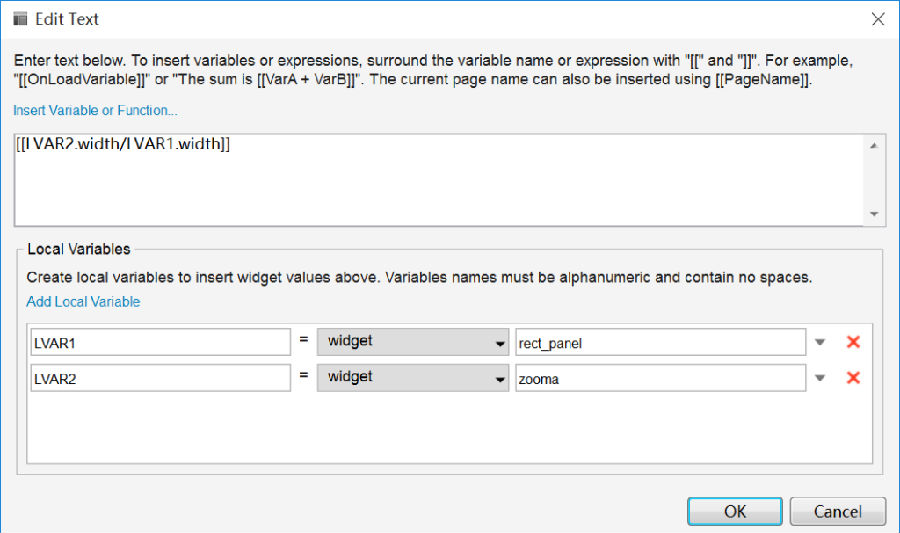
Task: Select the rect_panel target widget field
Action: coord(660,342)
